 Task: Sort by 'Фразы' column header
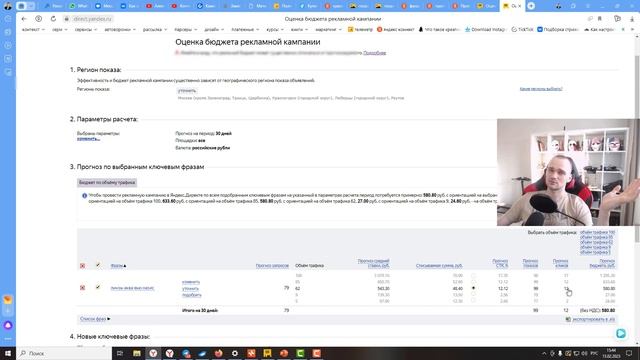coord(118,266)
